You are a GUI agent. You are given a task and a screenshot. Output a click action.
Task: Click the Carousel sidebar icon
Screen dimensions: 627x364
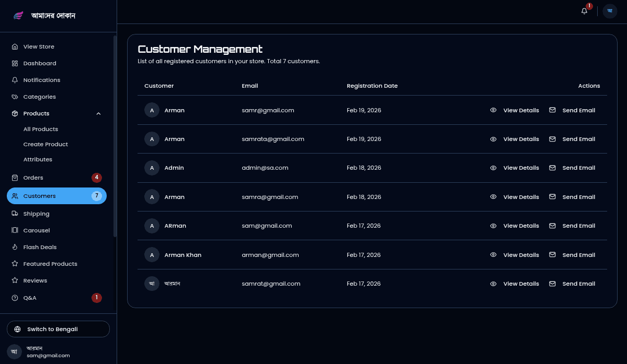coord(15,230)
